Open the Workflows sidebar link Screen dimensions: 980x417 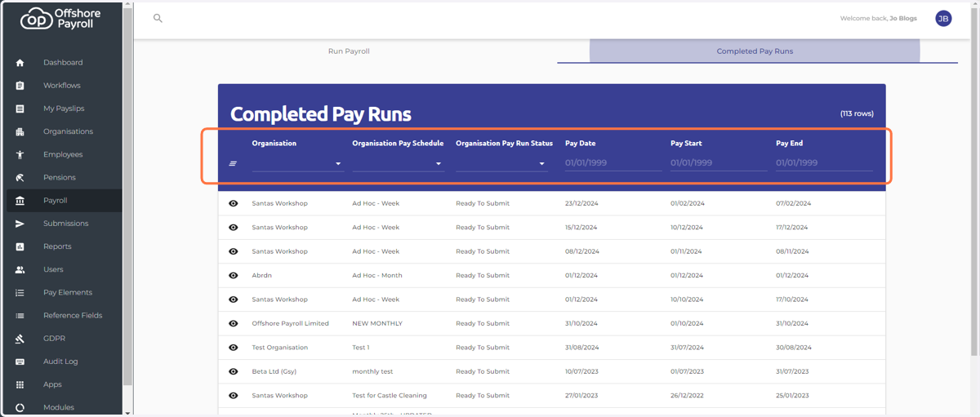pyautogui.click(x=62, y=86)
